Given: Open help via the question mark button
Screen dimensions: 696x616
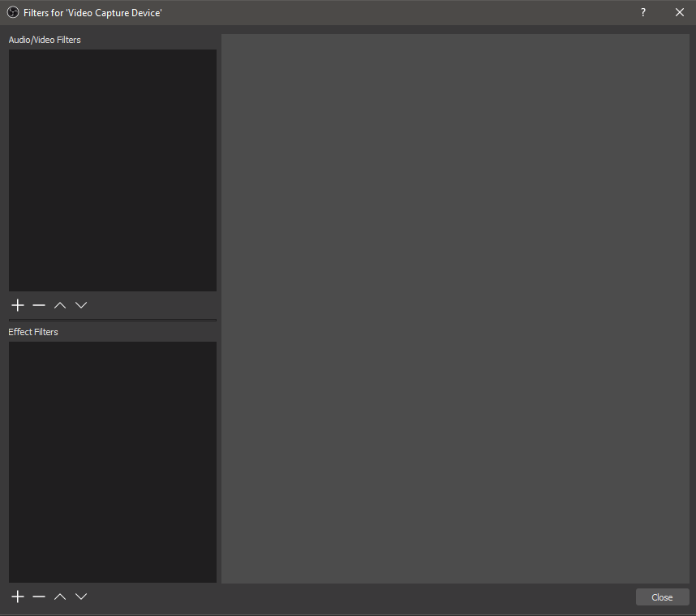Looking at the screenshot, I should (643, 12).
